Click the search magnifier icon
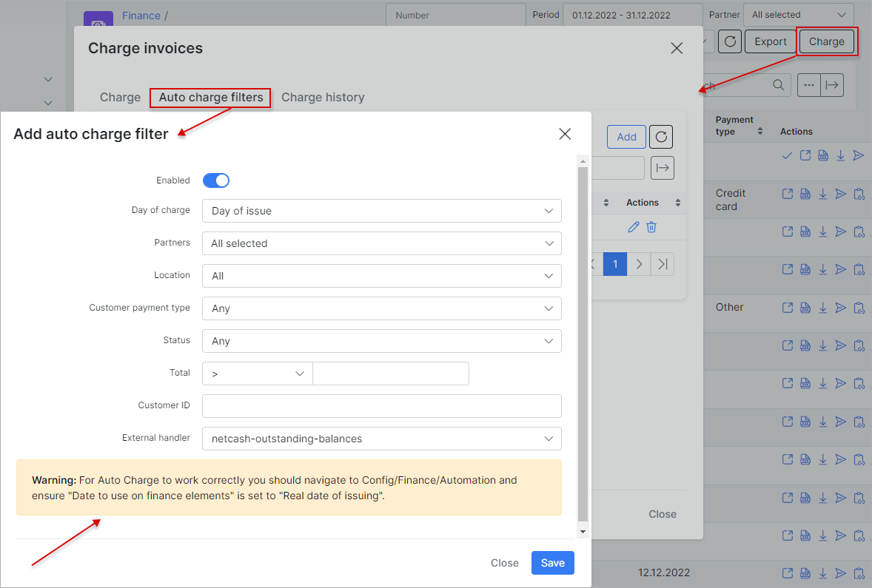The height and width of the screenshot is (588, 872). tap(778, 85)
